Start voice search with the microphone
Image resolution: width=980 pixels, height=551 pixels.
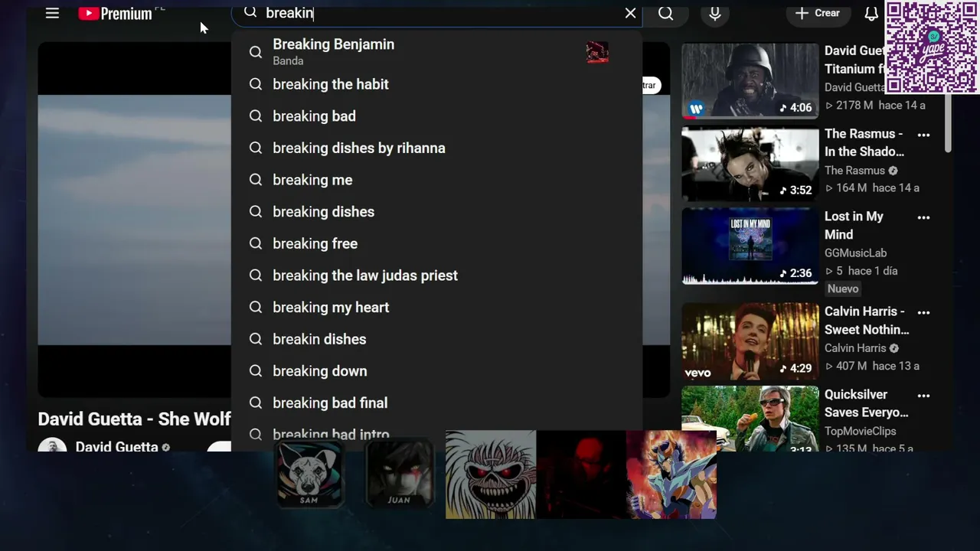point(714,13)
